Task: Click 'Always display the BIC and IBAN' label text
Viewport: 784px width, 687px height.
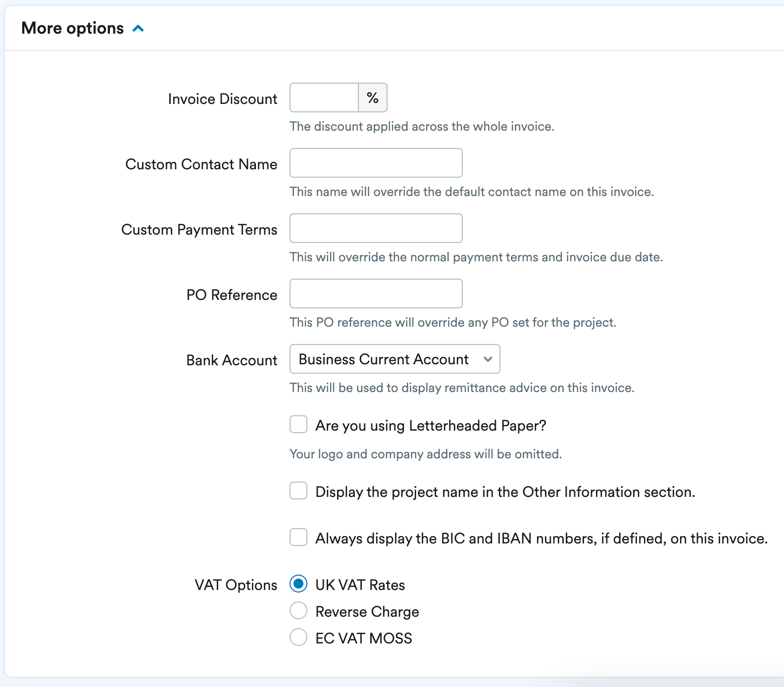Action: (542, 539)
